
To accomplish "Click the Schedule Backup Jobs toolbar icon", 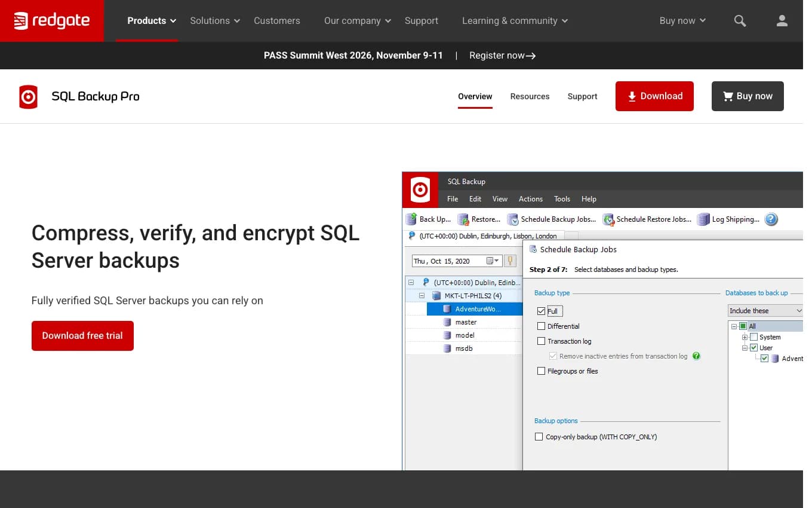I will 512,219.
